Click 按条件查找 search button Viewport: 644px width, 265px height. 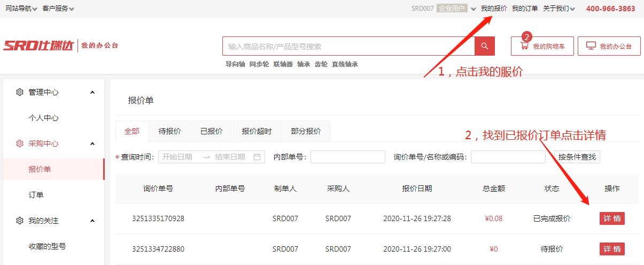pos(577,157)
